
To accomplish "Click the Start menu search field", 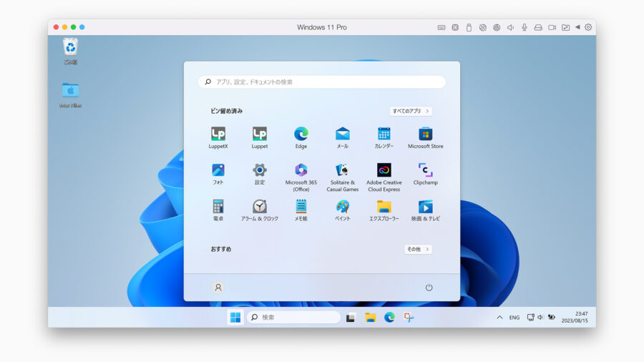I will pyautogui.click(x=322, y=82).
